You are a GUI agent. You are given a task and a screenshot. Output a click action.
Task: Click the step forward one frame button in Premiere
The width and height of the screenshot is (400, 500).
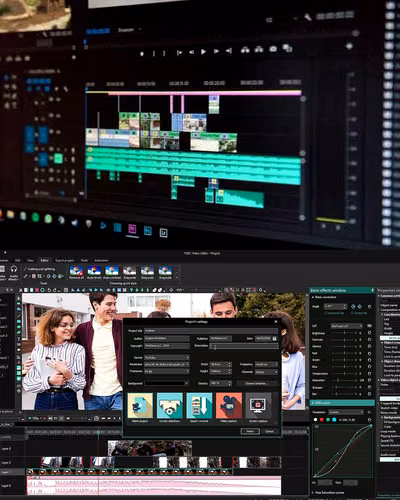click(216, 51)
